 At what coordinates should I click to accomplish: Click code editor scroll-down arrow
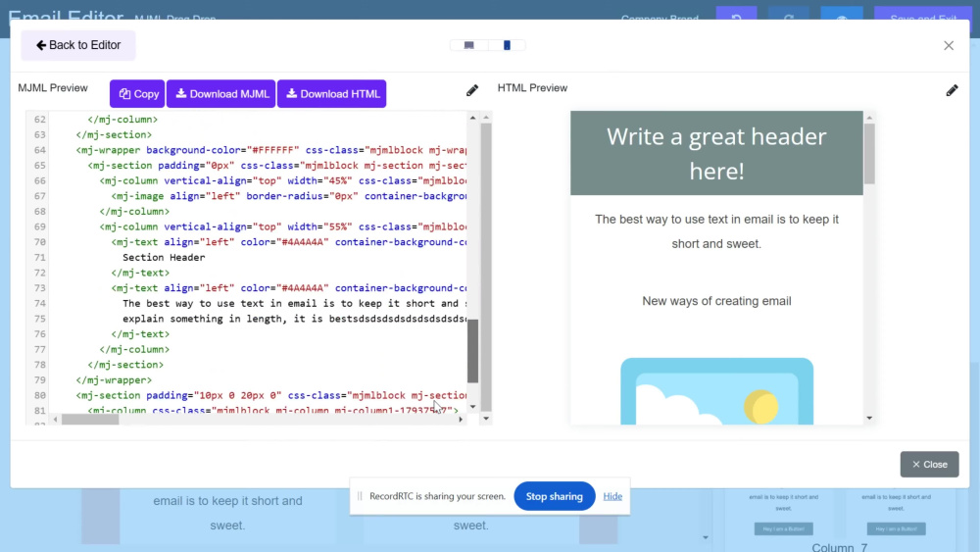(x=473, y=407)
